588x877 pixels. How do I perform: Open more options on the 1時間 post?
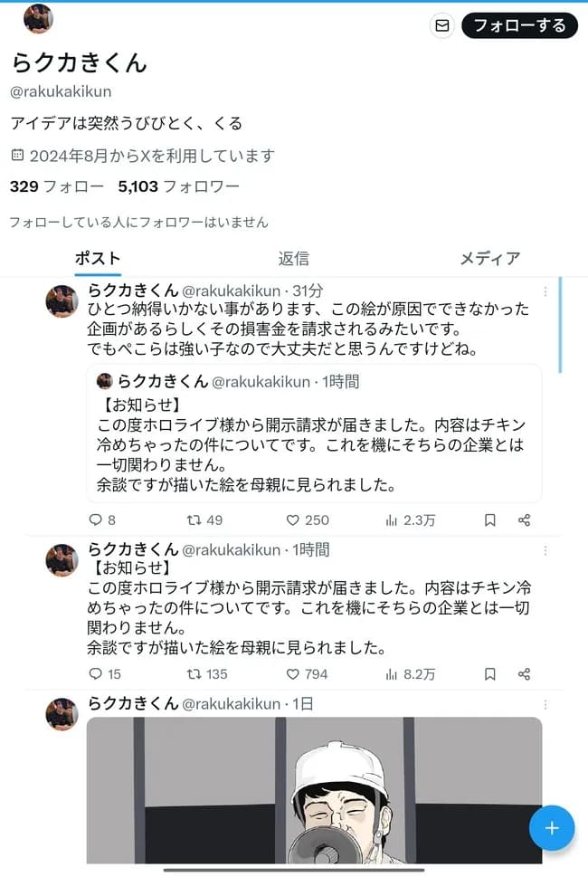(x=545, y=549)
